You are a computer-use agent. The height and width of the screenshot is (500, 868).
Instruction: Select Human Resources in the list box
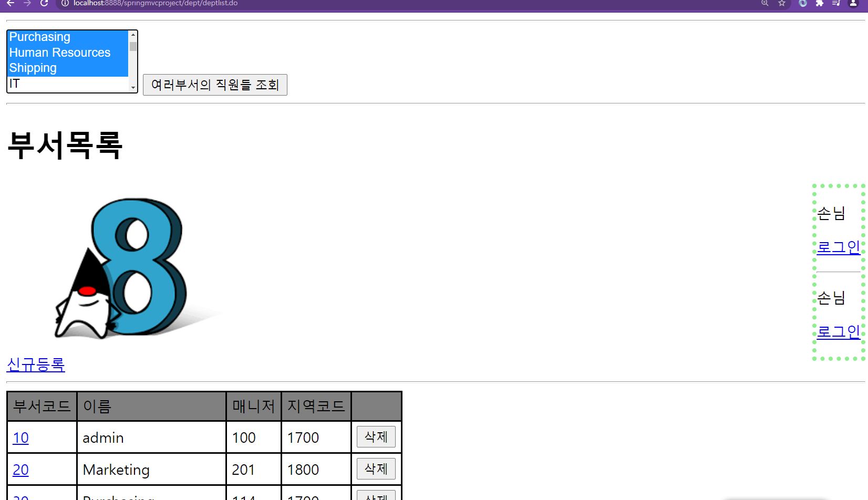68,53
